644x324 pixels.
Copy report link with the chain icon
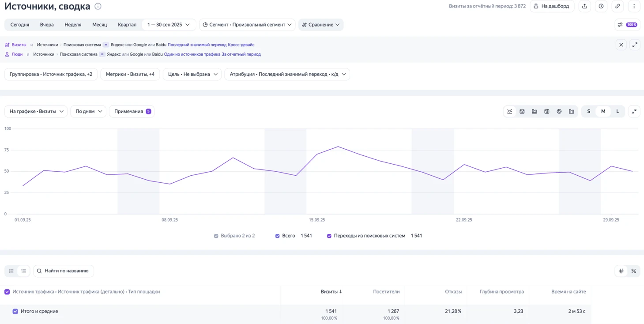tap(618, 6)
